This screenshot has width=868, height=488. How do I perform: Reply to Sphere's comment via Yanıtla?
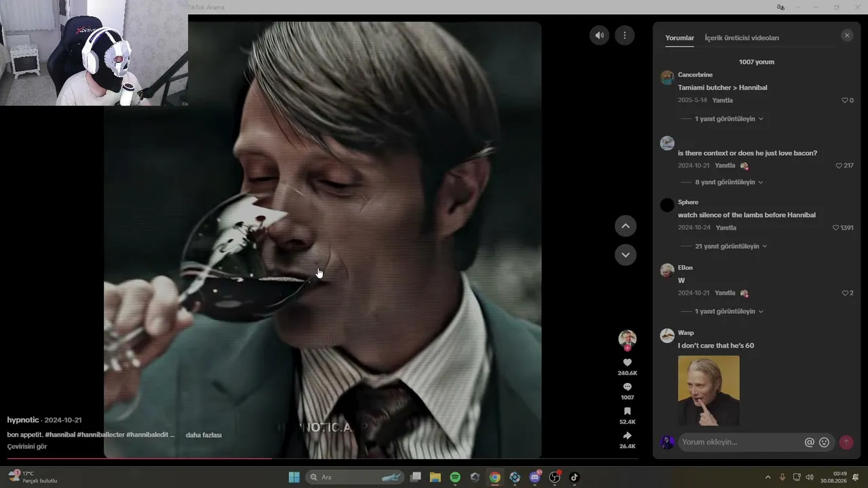tap(726, 228)
